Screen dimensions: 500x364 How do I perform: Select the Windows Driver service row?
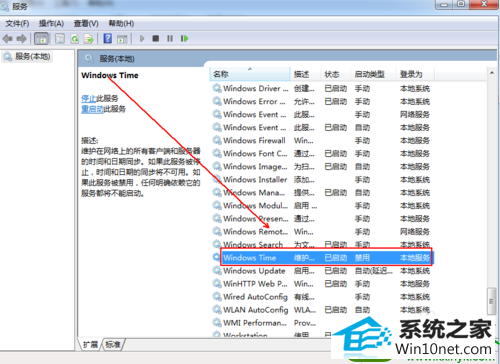pyautogui.click(x=322, y=89)
